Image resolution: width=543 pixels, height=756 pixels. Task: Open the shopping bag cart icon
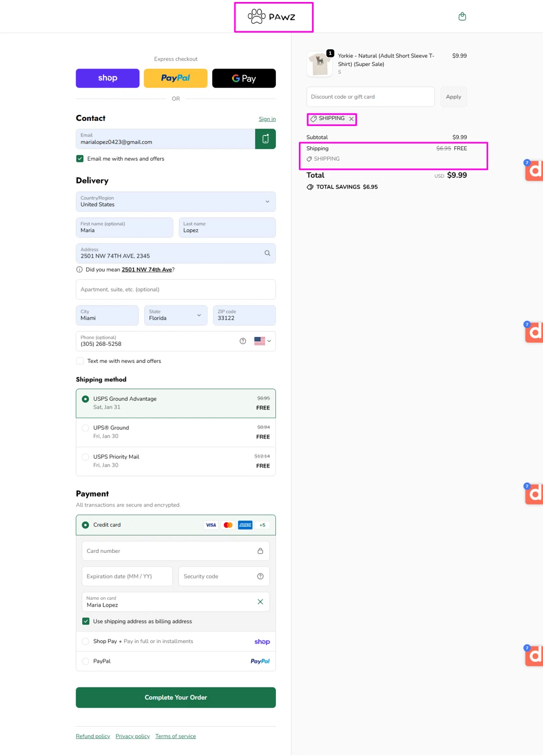click(x=462, y=17)
